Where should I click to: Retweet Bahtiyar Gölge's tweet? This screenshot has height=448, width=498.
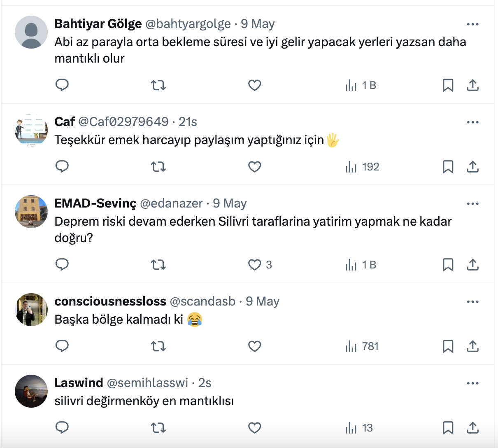158,85
